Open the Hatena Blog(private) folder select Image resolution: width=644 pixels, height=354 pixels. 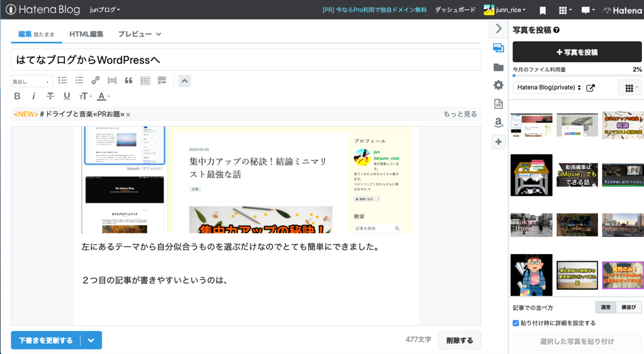pyautogui.click(x=548, y=87)
